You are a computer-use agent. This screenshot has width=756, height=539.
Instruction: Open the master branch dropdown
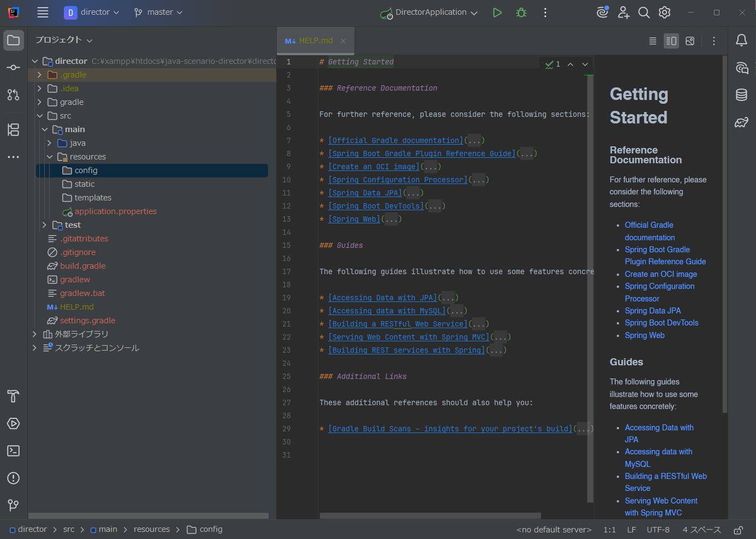click(158, 11)
